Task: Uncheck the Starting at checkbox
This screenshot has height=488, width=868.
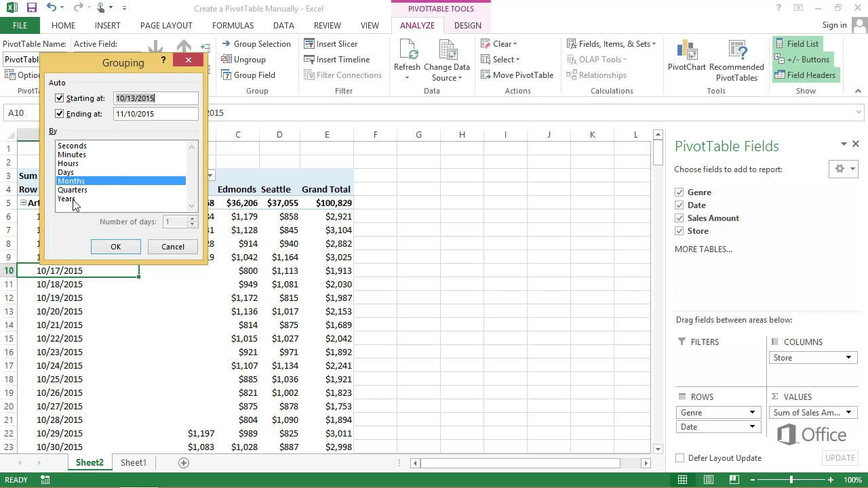Action: [x=60, y=98]
